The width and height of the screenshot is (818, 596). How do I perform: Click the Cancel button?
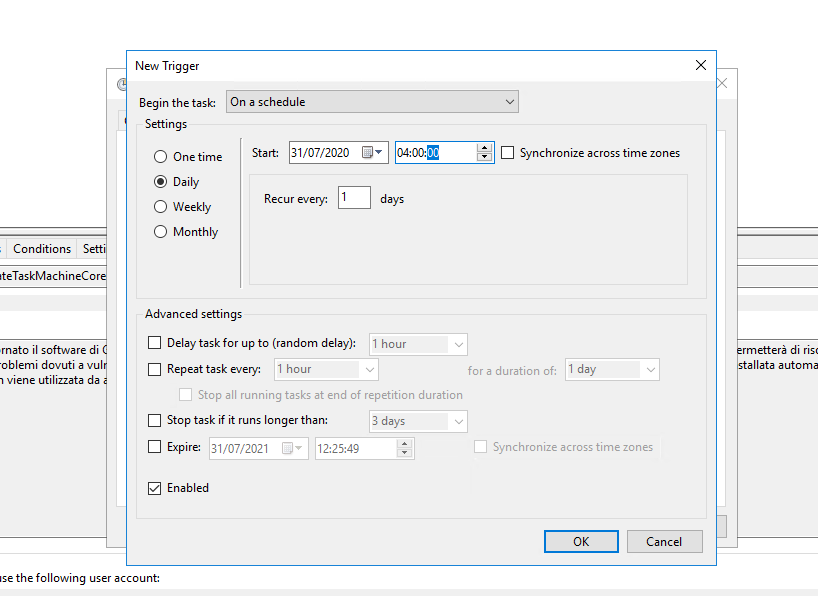[x=664, y=541]
